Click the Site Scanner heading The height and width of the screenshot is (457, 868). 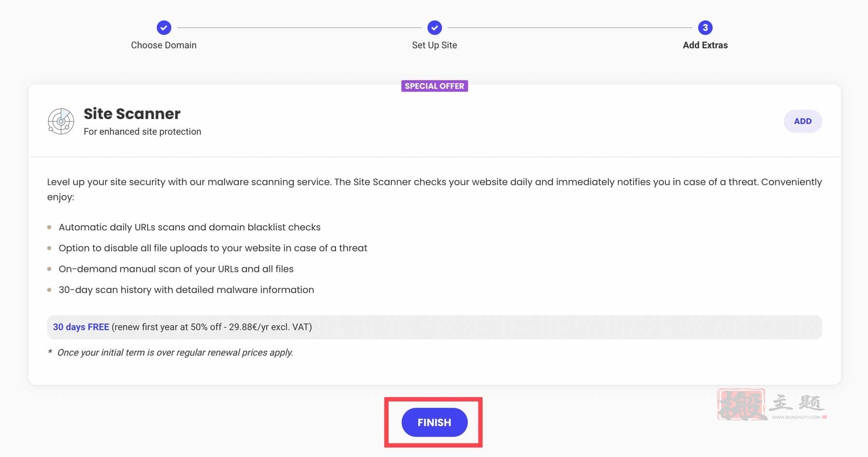pos(132,114)
